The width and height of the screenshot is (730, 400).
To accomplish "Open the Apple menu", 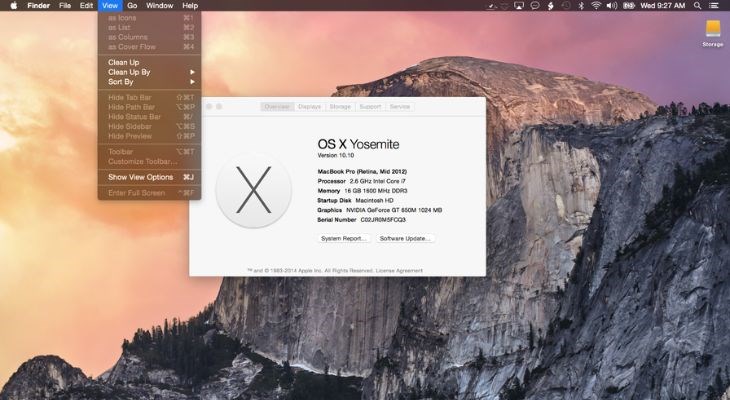I will click(x=14, y=6).
